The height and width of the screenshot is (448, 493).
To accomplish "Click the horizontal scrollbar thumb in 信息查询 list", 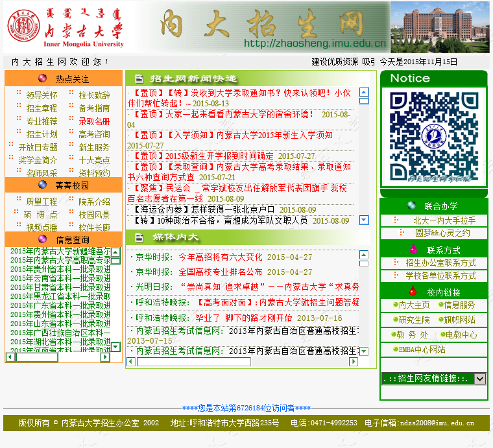I will click(37, 357).
